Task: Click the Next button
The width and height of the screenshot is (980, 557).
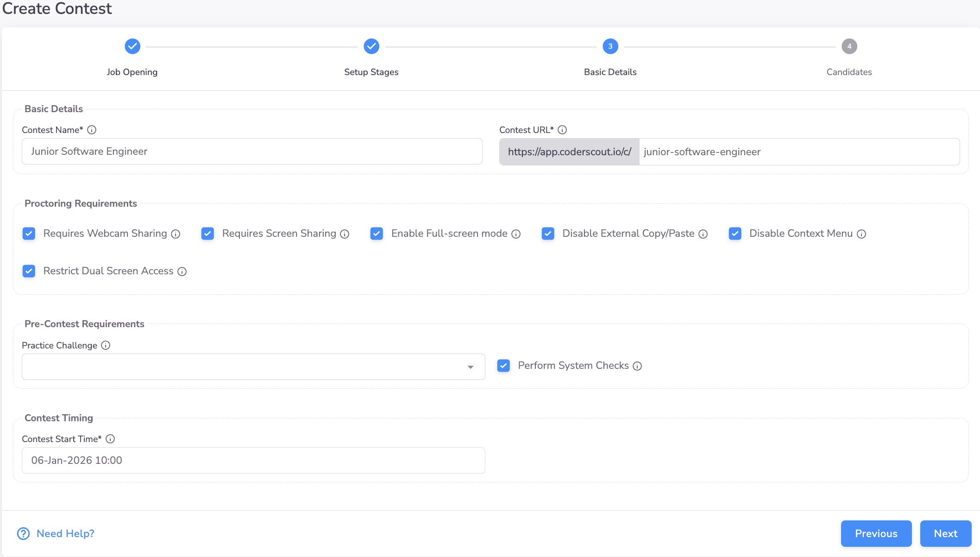Action: [x=945, y=533]
